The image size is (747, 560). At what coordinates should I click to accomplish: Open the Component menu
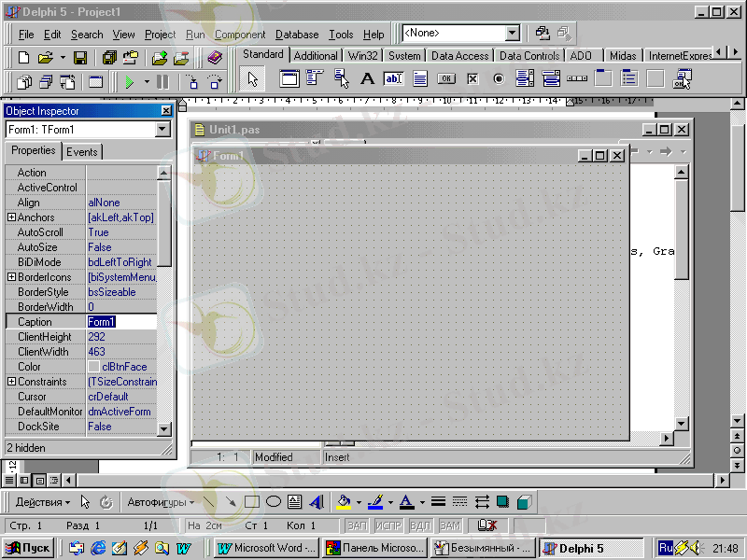click(x=240, y=35)
